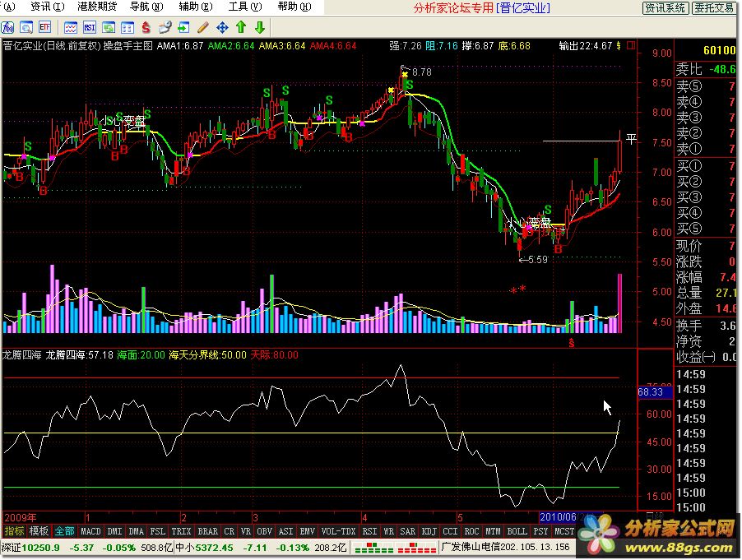742x560 pixels.
Task: Click the 广发佛山电信 server address text
Action: pos(506,548)
